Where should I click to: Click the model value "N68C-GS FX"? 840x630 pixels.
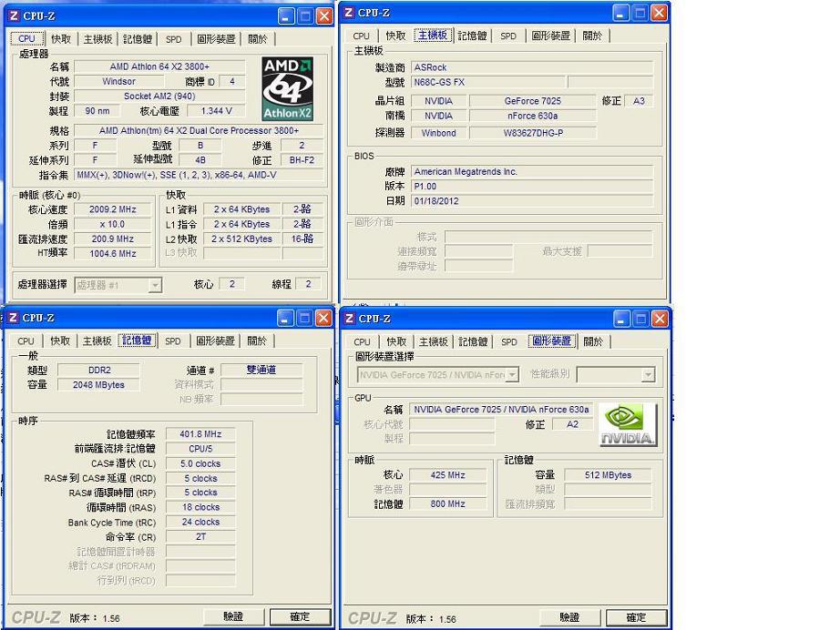point(488,83)
